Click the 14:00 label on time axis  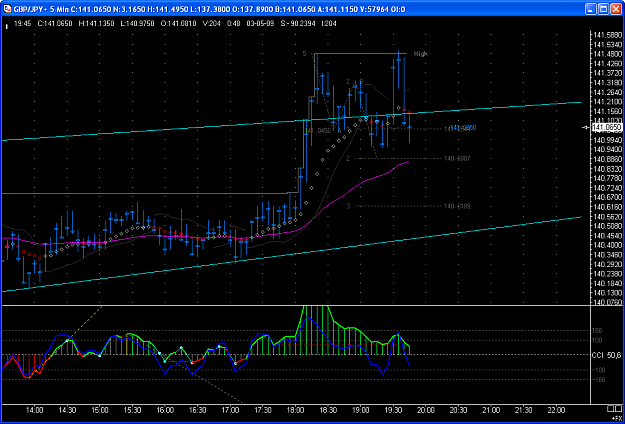pyautogui.click(x=35, y=410)
